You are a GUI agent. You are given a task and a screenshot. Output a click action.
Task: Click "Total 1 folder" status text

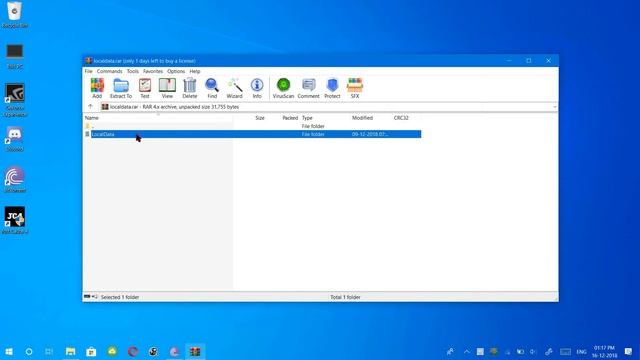pyautogui.click(x=345, y=297)
